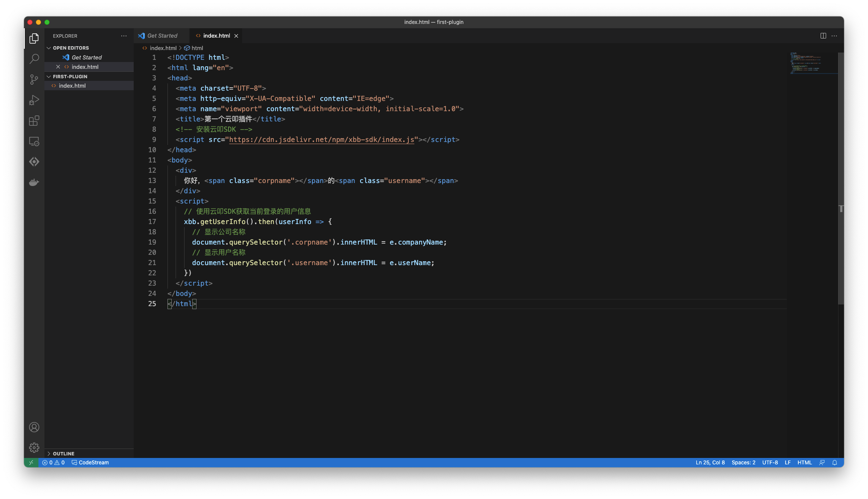Image resolution: width=868 pixels, height=499 pixels.
Task: Click Spaces: 2 indentation setting
Action: pos(743,463)
